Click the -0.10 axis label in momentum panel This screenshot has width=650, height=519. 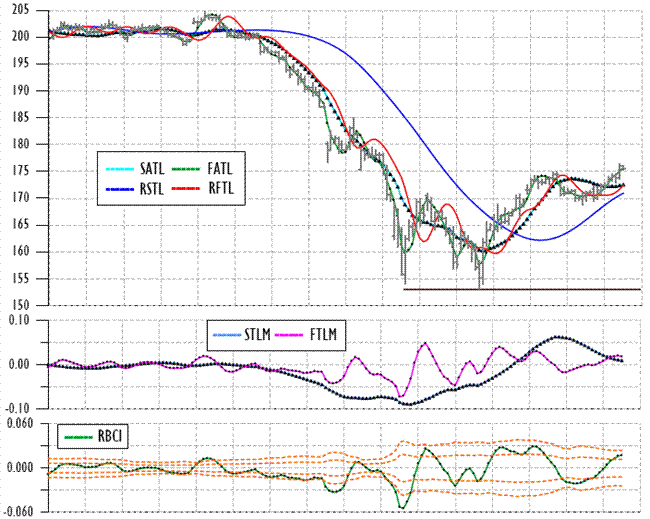point(17,408)
